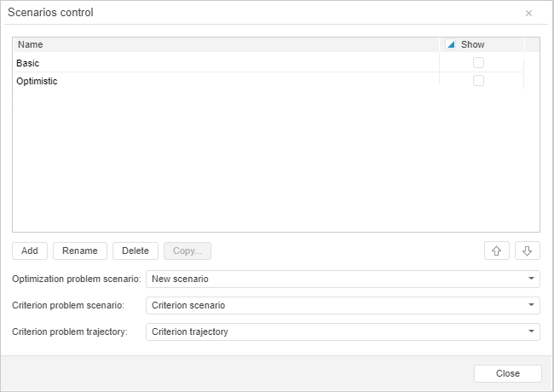Click the Copy... button
The height and width of the screenshot is (392, 554).
coord(188,251)
